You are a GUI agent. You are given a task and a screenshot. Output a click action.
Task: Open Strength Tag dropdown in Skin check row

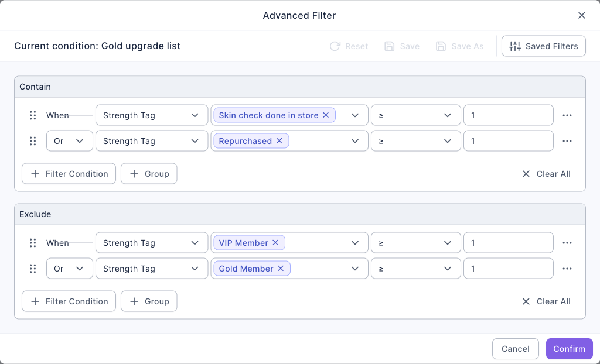[x=152, y=115]
